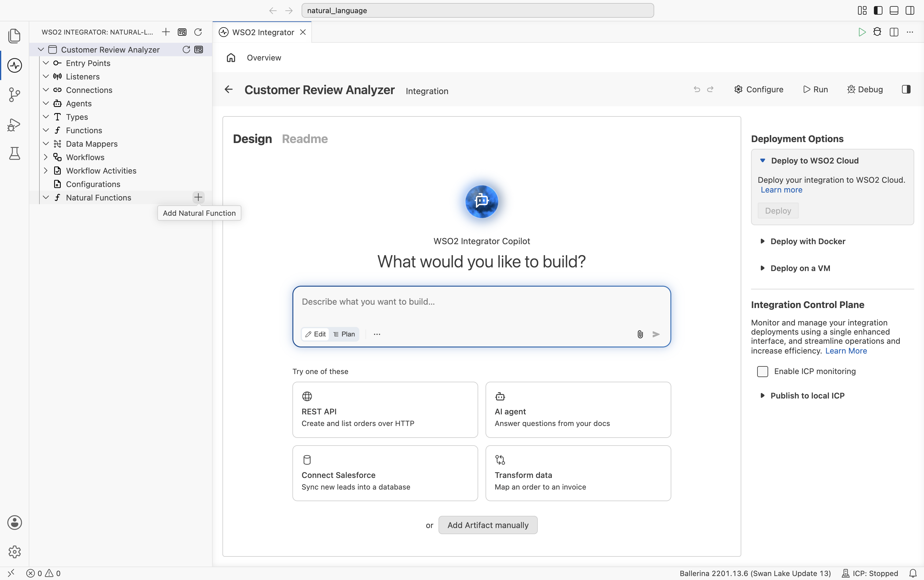Screen dimensions: 924x580
Task: Enable ICP monitoring checkbox
Action: point(763,371)
